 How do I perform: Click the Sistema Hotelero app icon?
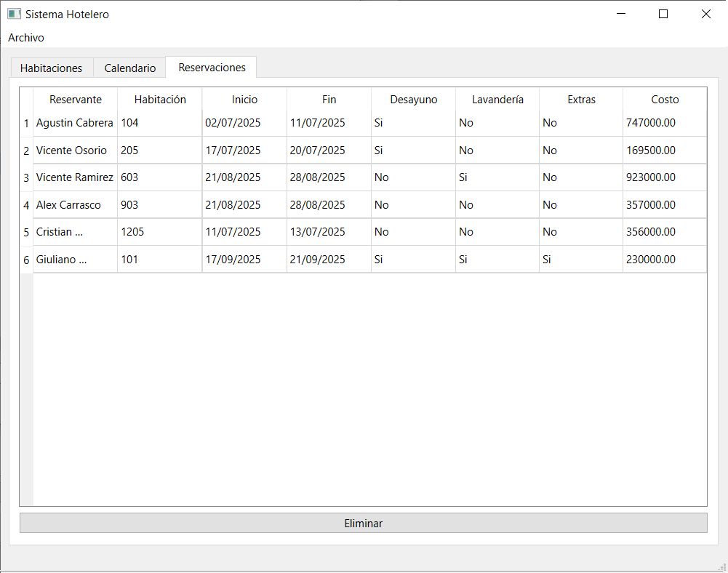pyautogui.click(x=14, y=14)
